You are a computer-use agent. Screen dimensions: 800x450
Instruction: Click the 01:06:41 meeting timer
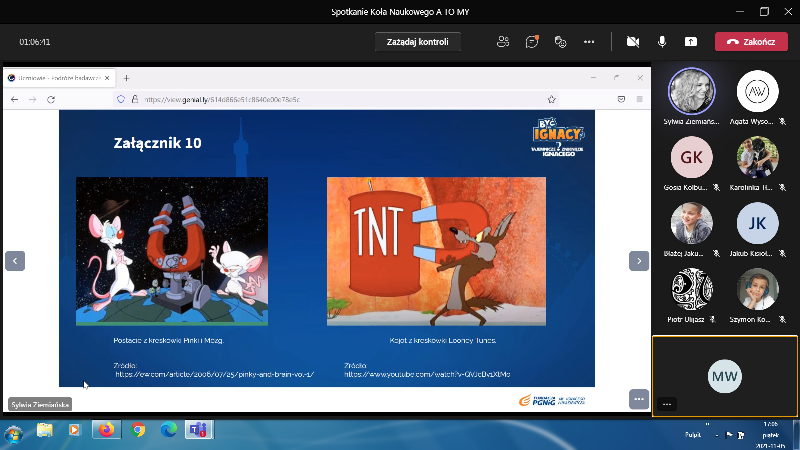[35, 42]
